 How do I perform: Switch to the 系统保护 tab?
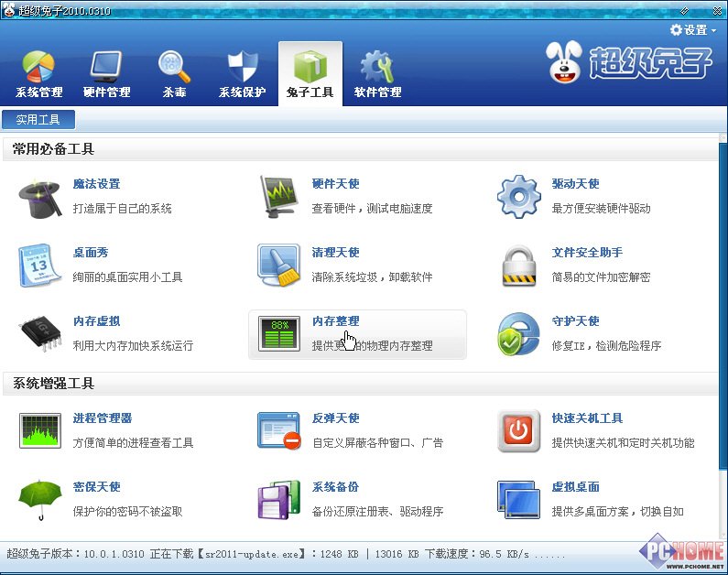pyautogui.click(x=243, y=74)
